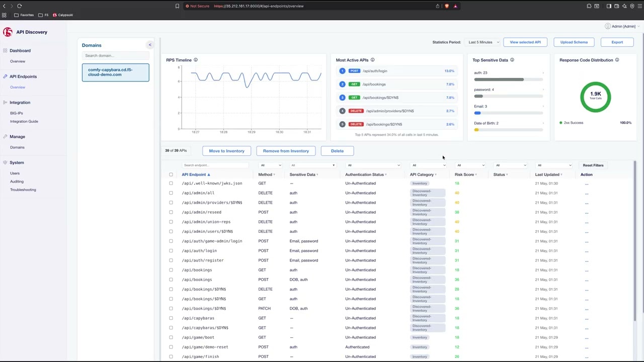Open action menu for /api/admin/all row
This screenshot has height=362, width=644.
[587, 193]
